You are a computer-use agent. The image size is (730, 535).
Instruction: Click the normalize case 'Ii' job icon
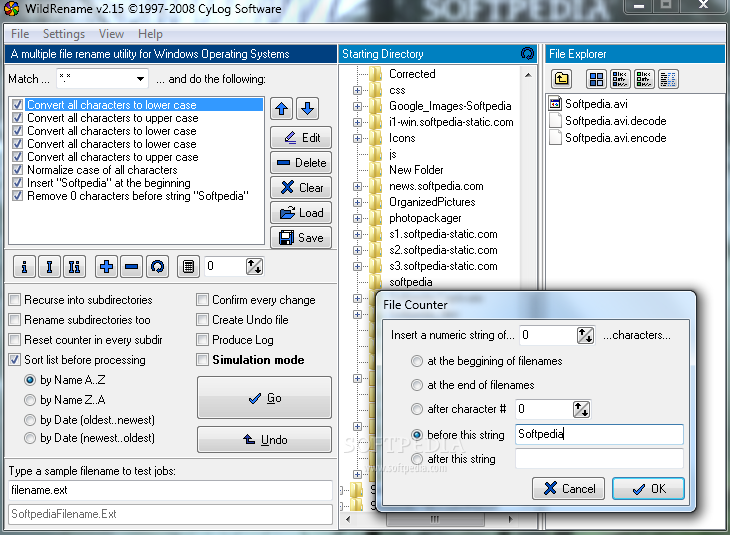tap(74, 267)
